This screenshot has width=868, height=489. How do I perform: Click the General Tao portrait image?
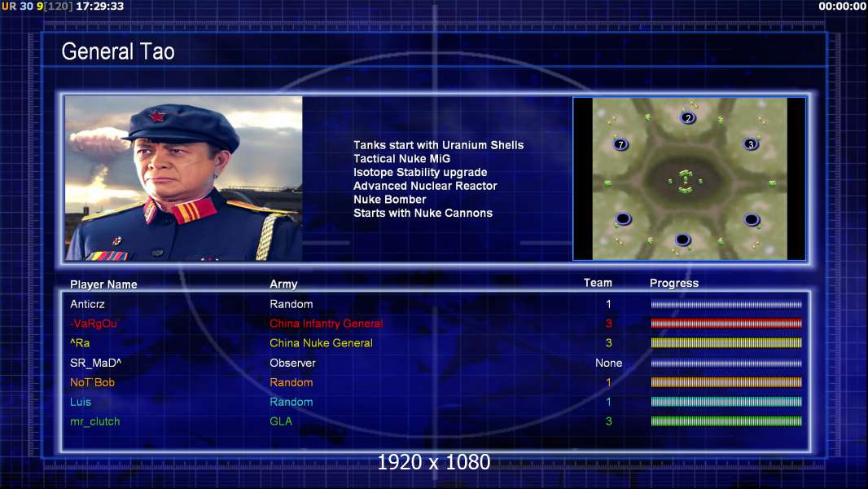click(x=184, y=178)
